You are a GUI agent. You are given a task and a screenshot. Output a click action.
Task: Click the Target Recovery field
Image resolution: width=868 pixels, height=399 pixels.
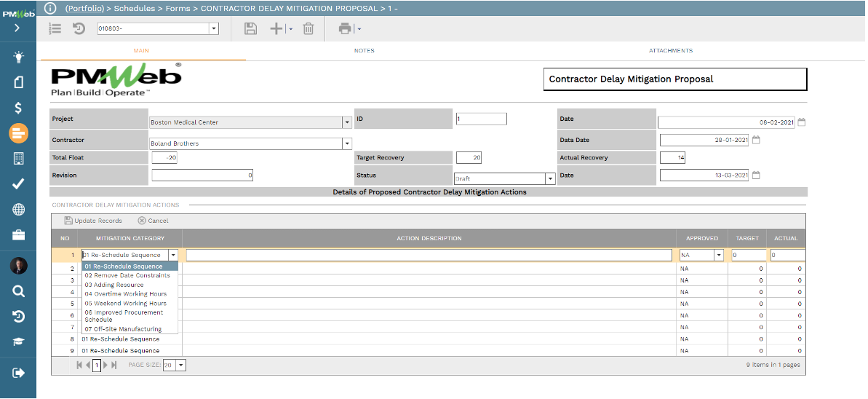[469, 158]
